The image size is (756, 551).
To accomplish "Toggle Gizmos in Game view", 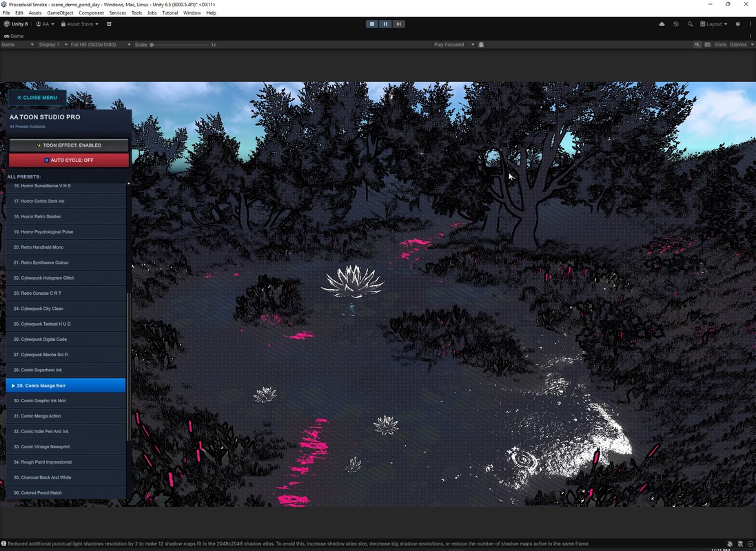I will click(x=738, y=44).
